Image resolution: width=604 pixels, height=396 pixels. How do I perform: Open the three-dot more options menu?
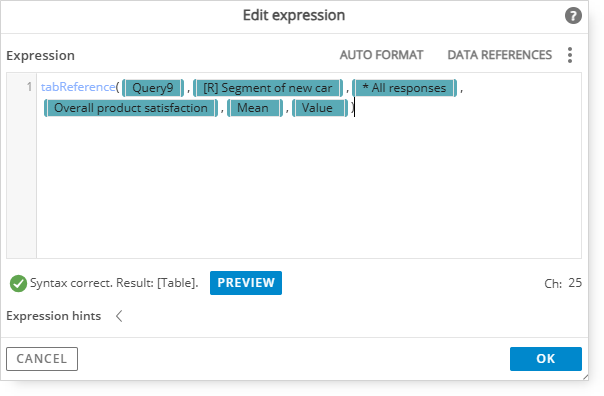(570, 55)
